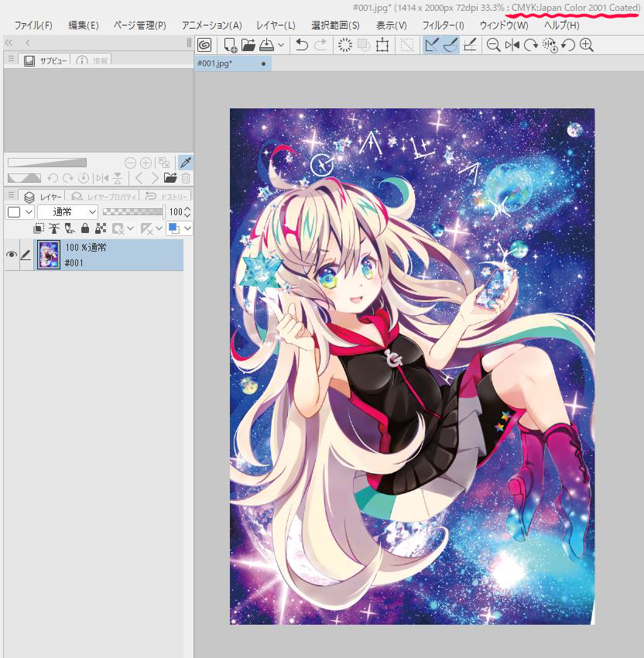Toggle Snap to Special Ruler in toolbar
644x658 pixels.
[x=450, y=45]
